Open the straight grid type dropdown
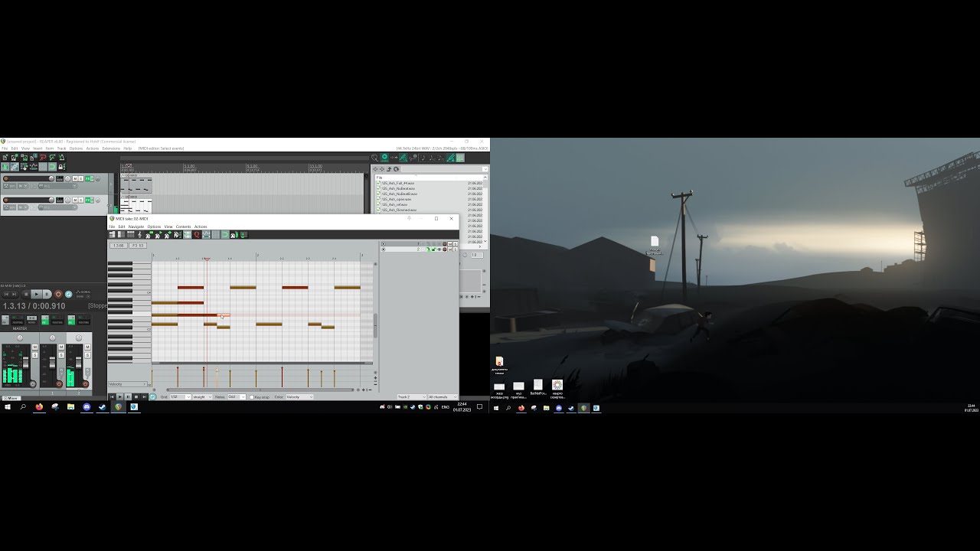Viewport: 980px width, 551px height. pos(202,397)
